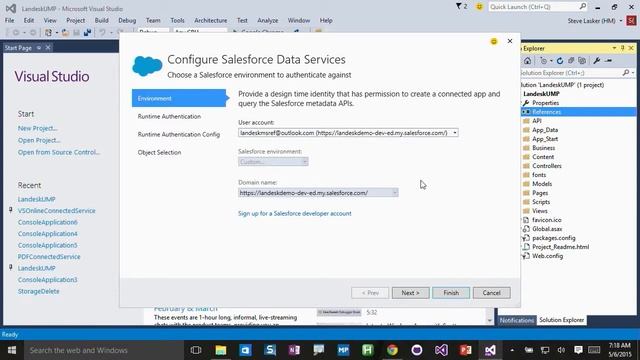Open the Architecture menu
The width and height of the screenshot is (640, 360).
point(211,20)
